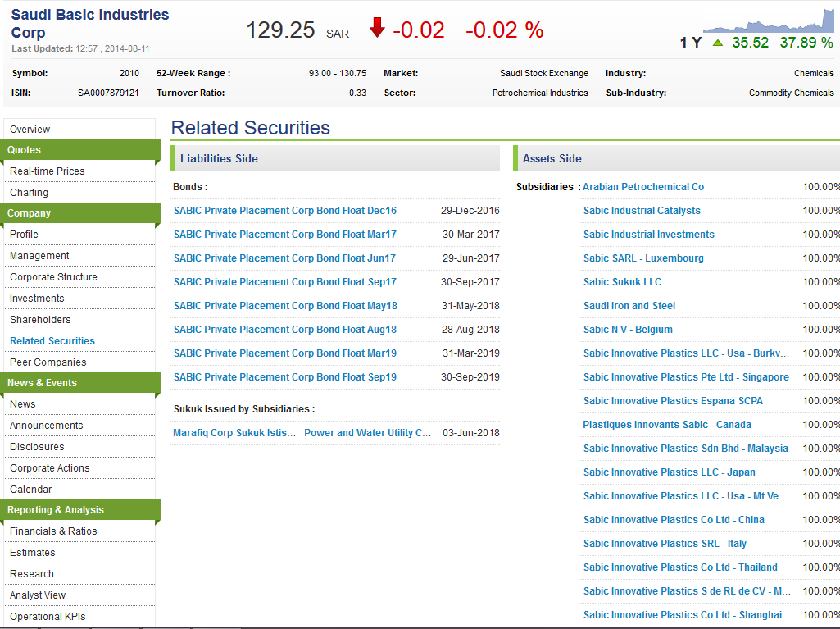This screenshot has height=629, width=840.
Task: Click the red down arrow price indicator
Action: click(377, 28)
